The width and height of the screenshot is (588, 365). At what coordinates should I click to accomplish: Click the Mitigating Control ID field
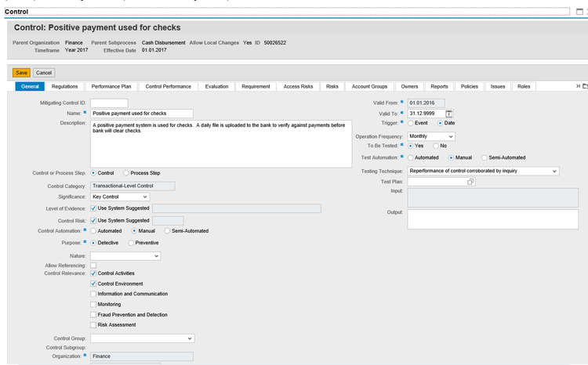pyautogui.click(x=109, y=103)
